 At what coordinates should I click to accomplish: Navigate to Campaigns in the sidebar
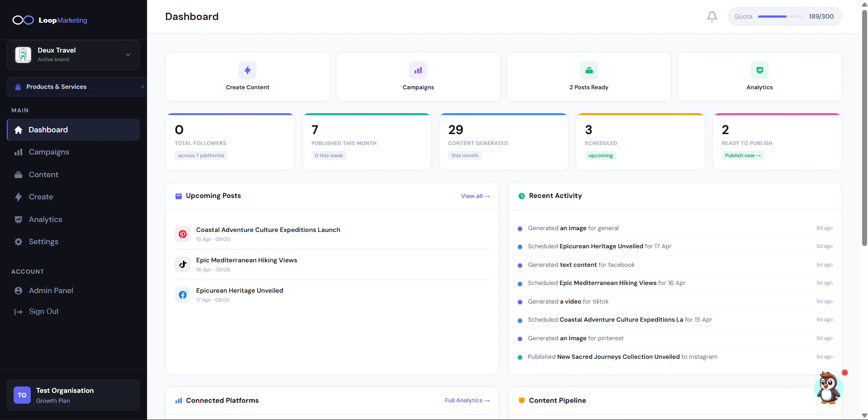49,152
